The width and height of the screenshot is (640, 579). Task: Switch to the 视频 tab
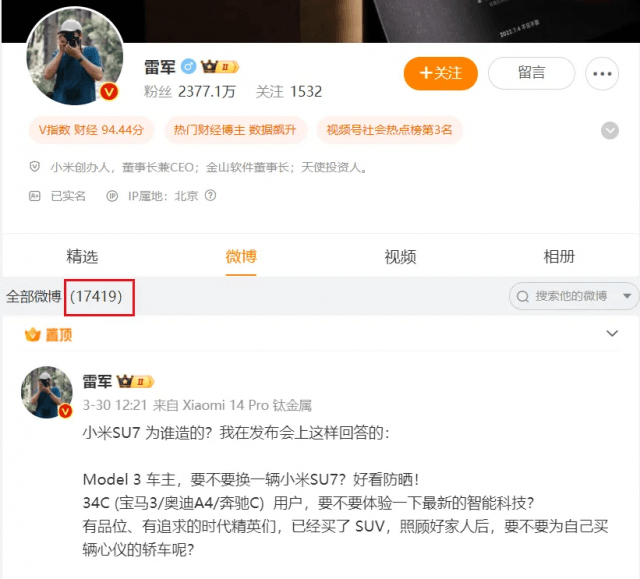[x=400, y=257]
